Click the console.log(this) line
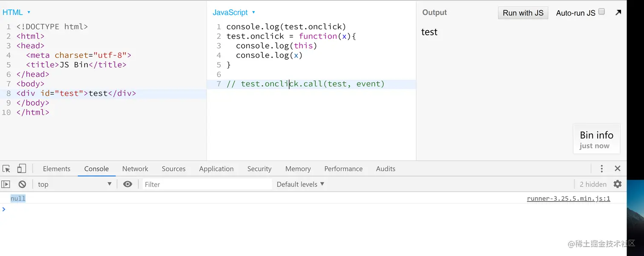The height and width of the screenshot is (256, 644). point(276,46)
